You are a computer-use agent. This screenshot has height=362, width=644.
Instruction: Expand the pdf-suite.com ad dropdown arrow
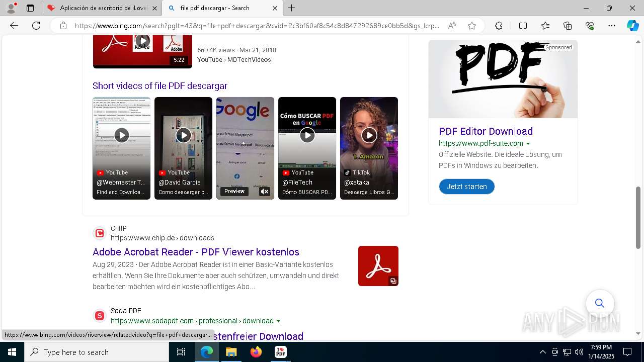coord(528,144)
